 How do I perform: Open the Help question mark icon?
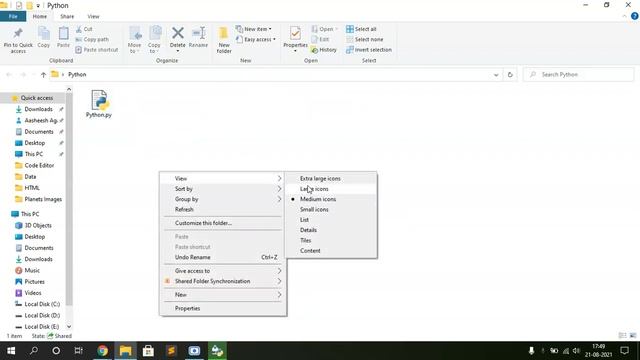pyautogui.click(x=634, y=16)
